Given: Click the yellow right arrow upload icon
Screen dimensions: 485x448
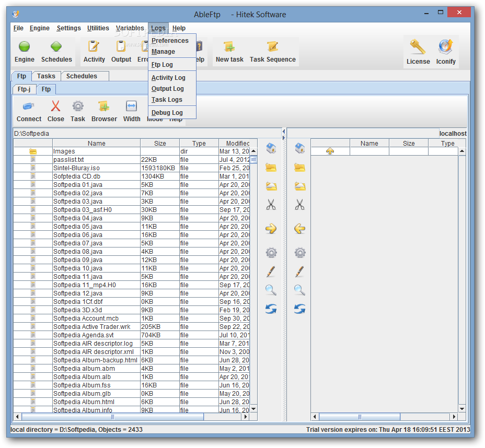Looking at the screenshot, I should (x=271, y=229).
